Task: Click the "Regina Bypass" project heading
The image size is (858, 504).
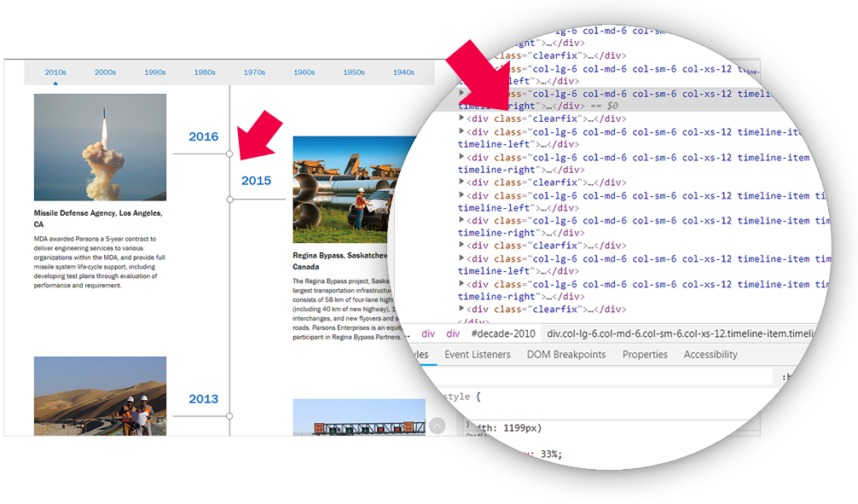Action: tap(340, 261)
